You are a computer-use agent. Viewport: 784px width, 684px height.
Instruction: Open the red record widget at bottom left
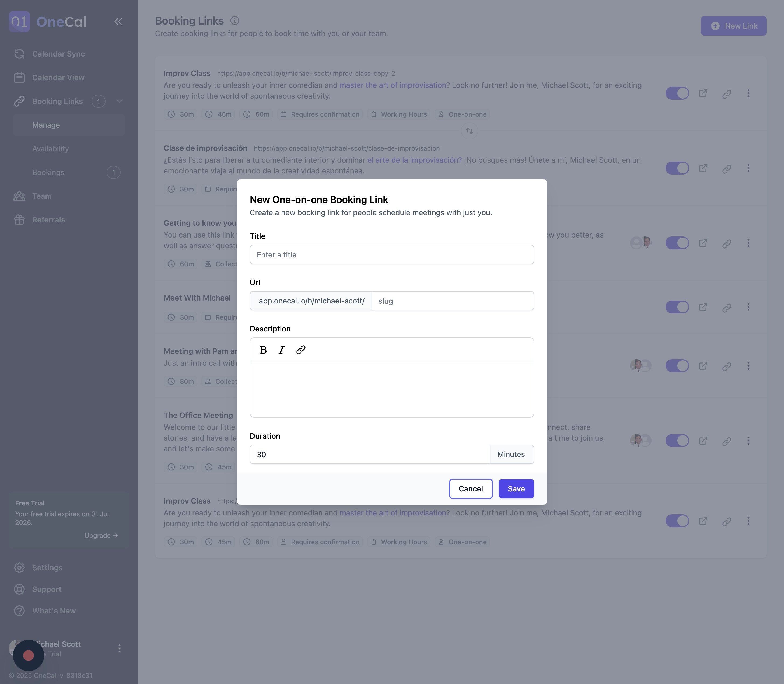point(29,655)
